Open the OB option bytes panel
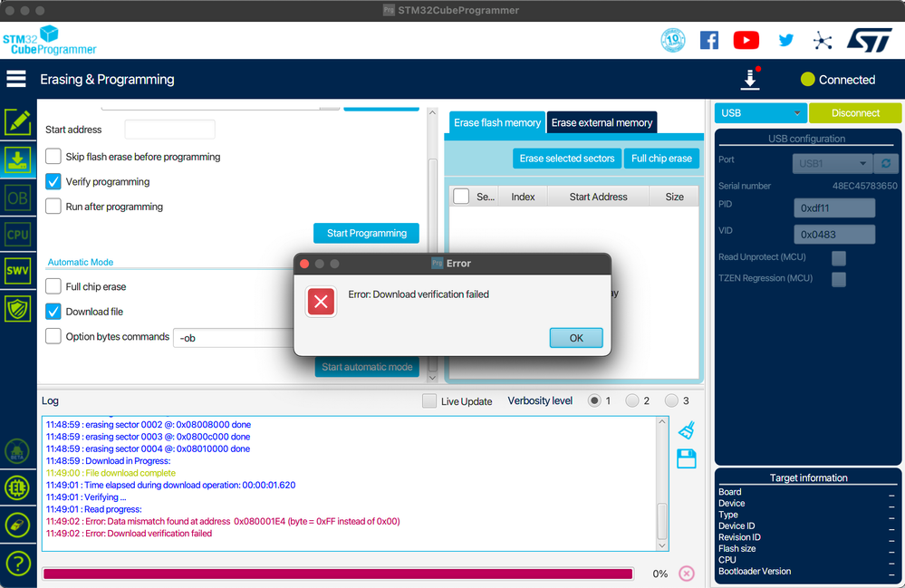The width and height of the screenshot is (905, 588). [x=18, y=198]
